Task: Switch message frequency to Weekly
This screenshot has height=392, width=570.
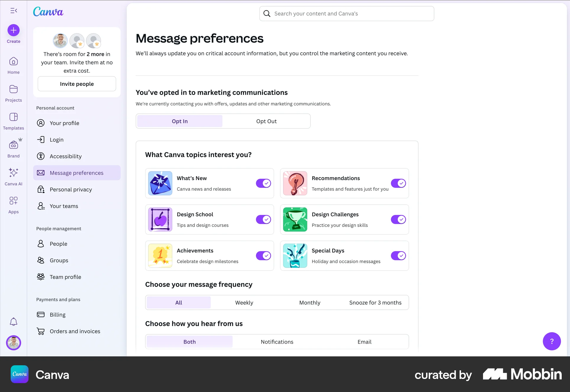Action: [x=244, y=302]
